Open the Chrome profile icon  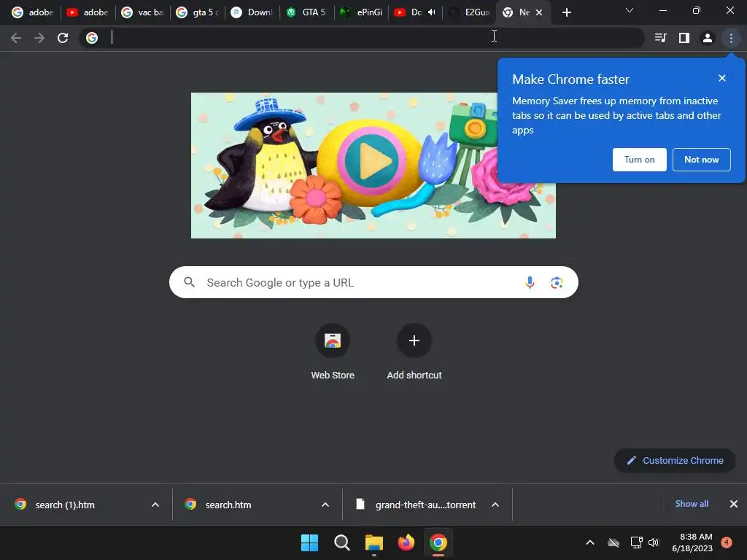[708, 38]
